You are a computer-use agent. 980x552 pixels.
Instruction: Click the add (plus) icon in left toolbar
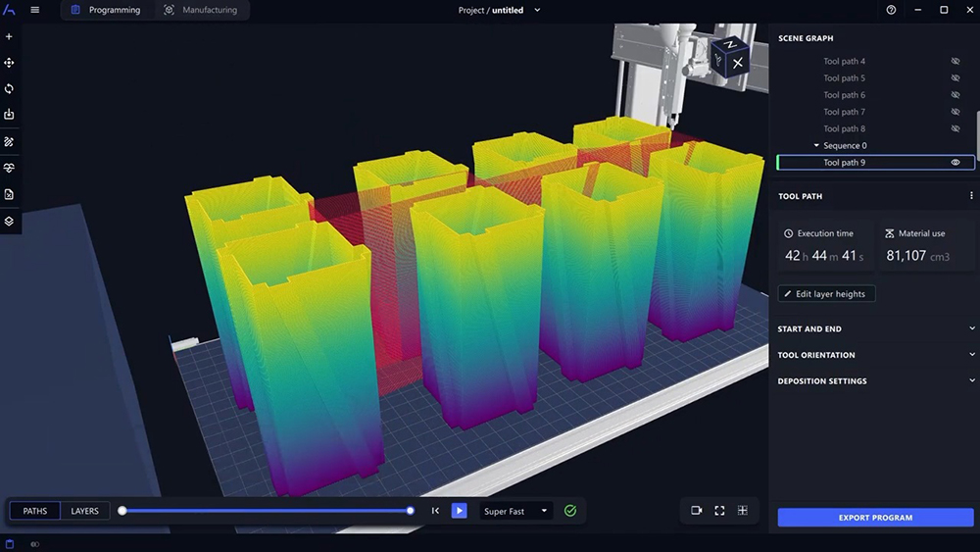click(x=9, y=36)
